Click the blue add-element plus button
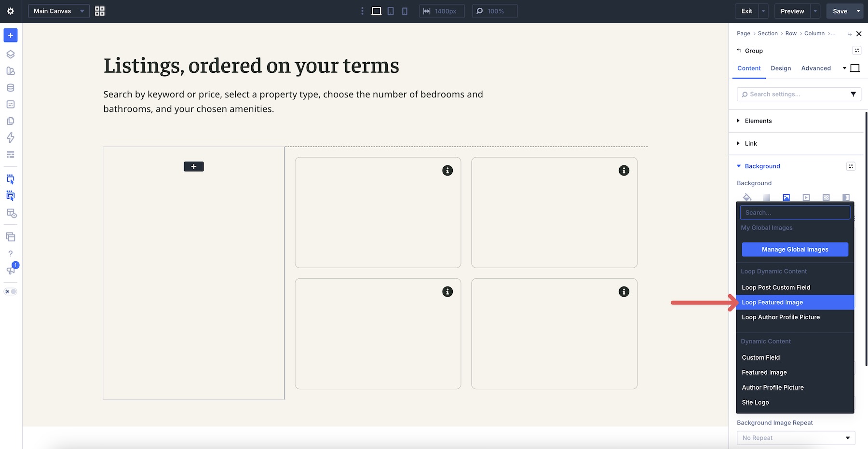The image size is (868, 449). coord(11,35)
